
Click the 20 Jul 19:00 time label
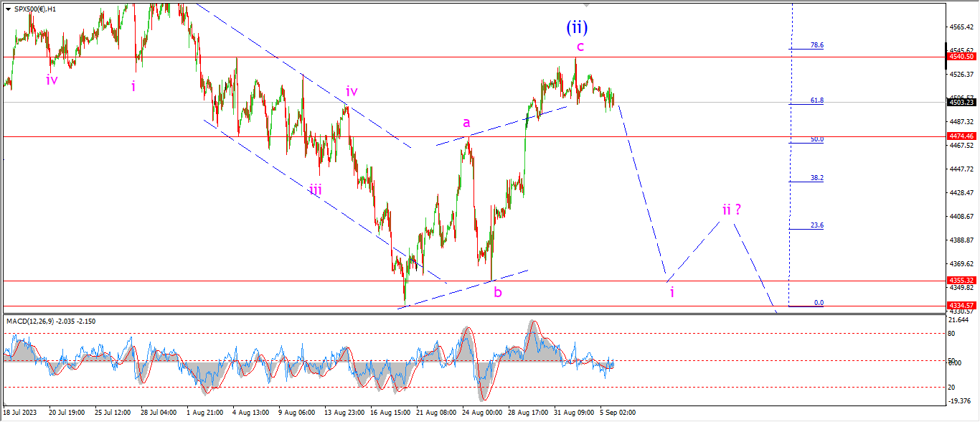[x=65, y=413]
